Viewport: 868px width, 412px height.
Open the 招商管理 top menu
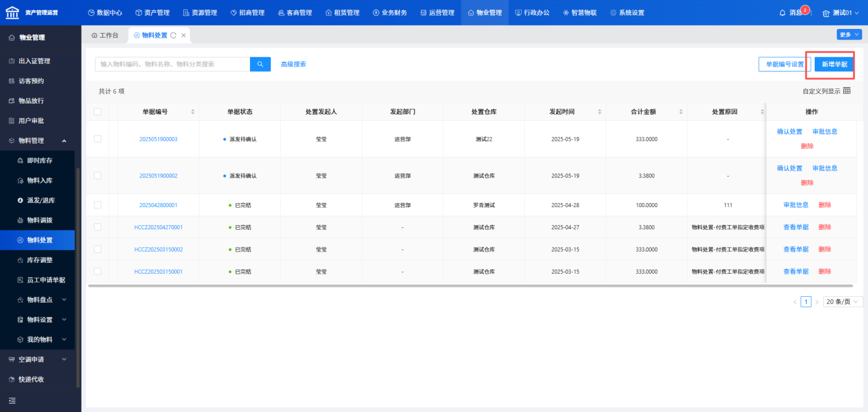click(247, 13)
